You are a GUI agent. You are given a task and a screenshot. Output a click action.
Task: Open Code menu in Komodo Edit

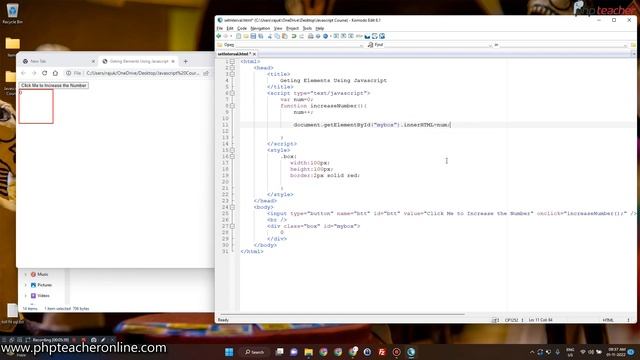click(242, 29)
